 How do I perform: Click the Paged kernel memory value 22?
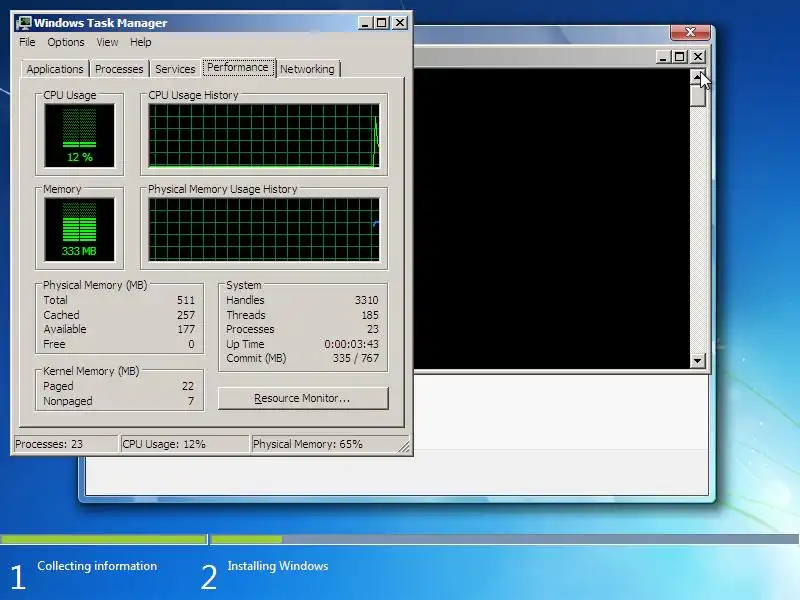click(188, 386)
